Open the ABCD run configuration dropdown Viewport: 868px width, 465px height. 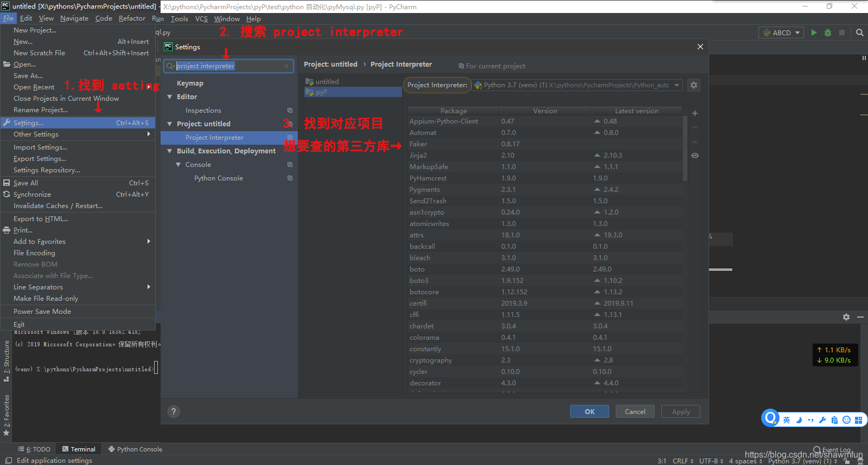(x=781, y=33)
